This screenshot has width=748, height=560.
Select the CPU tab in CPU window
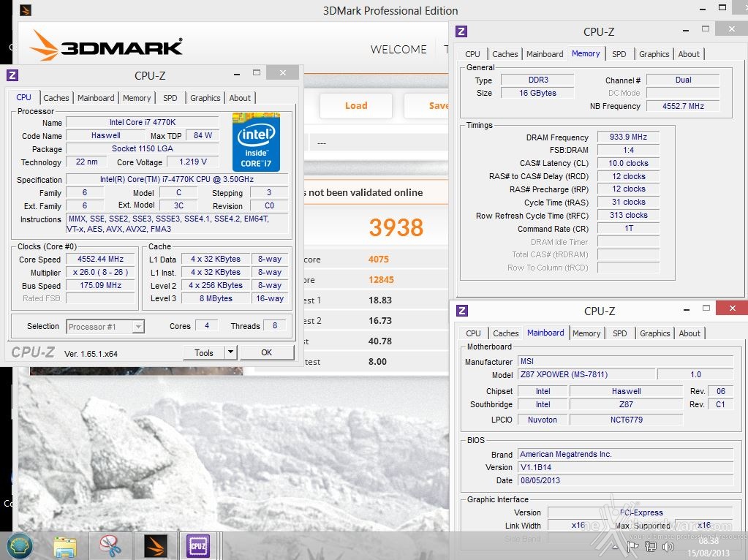pyautogui.click(x=24, y=97)
